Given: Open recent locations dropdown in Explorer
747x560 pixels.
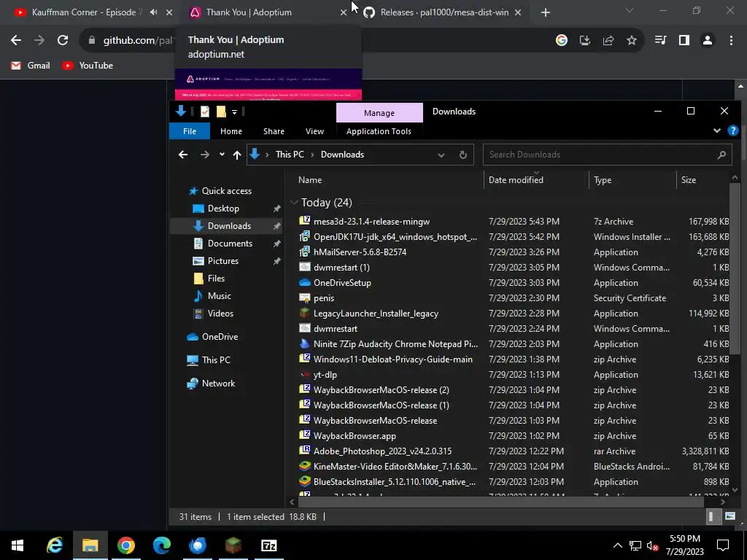Looking at the screenshot, I should pos(222,155).
